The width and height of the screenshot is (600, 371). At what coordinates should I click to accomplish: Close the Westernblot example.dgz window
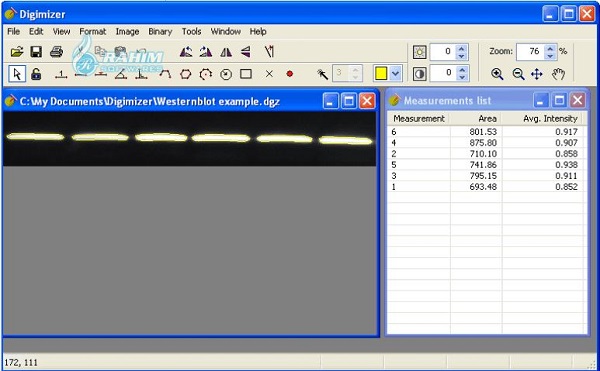coord(367,101)
